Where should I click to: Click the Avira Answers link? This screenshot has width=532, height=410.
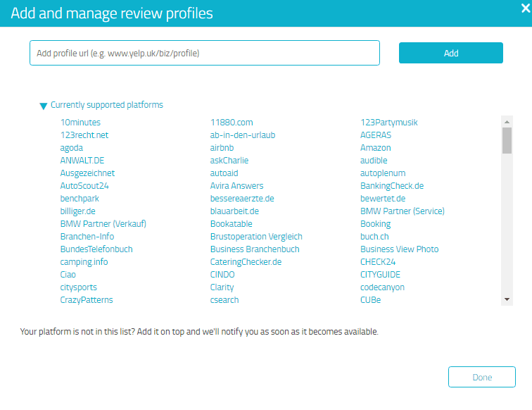(237, 186)
